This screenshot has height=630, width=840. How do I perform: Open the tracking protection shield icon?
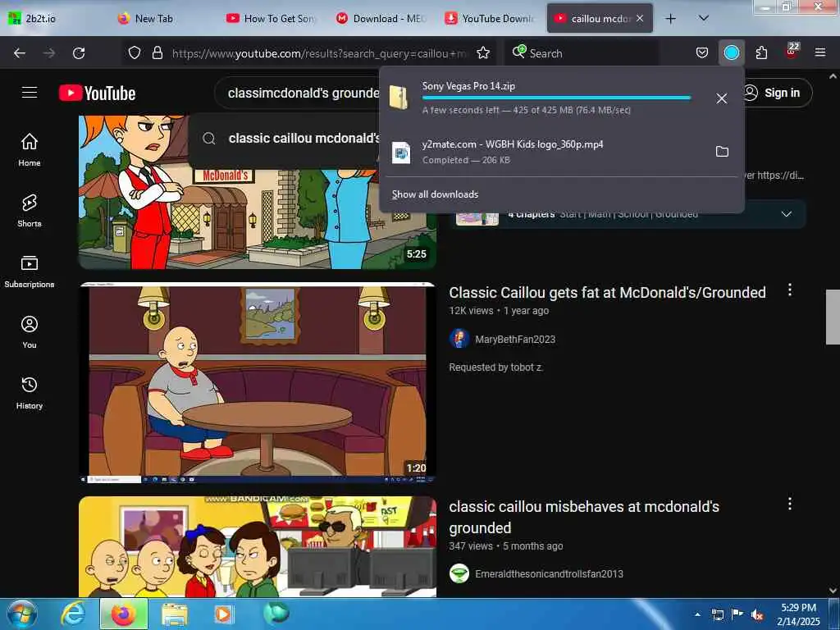pos(135,52)
